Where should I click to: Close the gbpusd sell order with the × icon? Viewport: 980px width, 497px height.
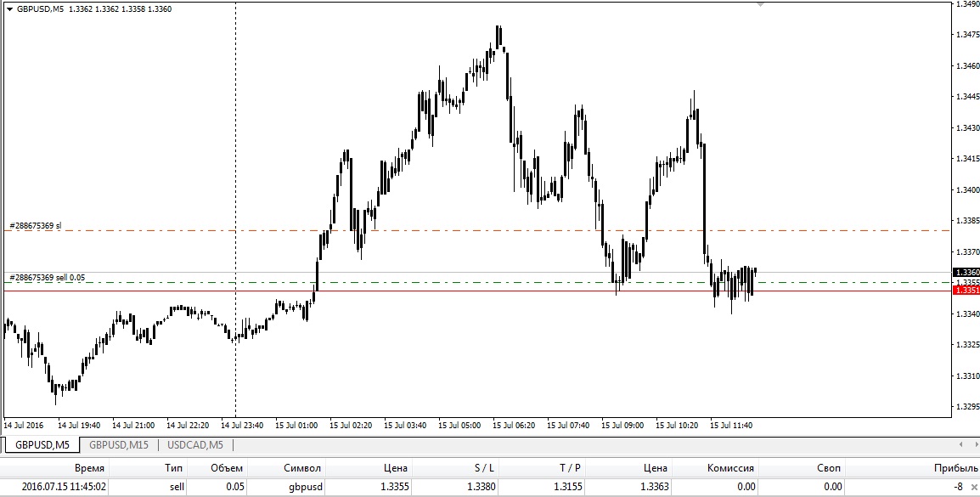click(x=974, y=487)
